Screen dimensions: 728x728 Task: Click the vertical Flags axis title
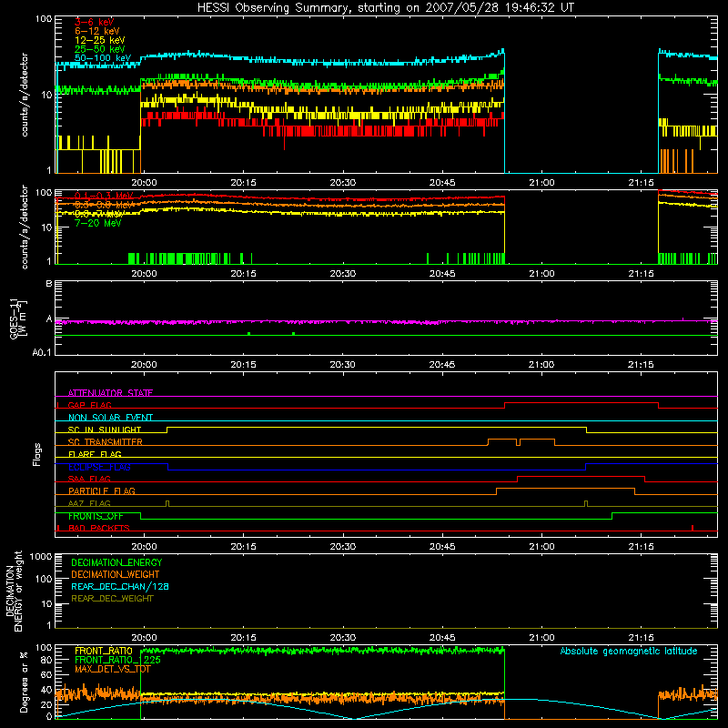37,454
